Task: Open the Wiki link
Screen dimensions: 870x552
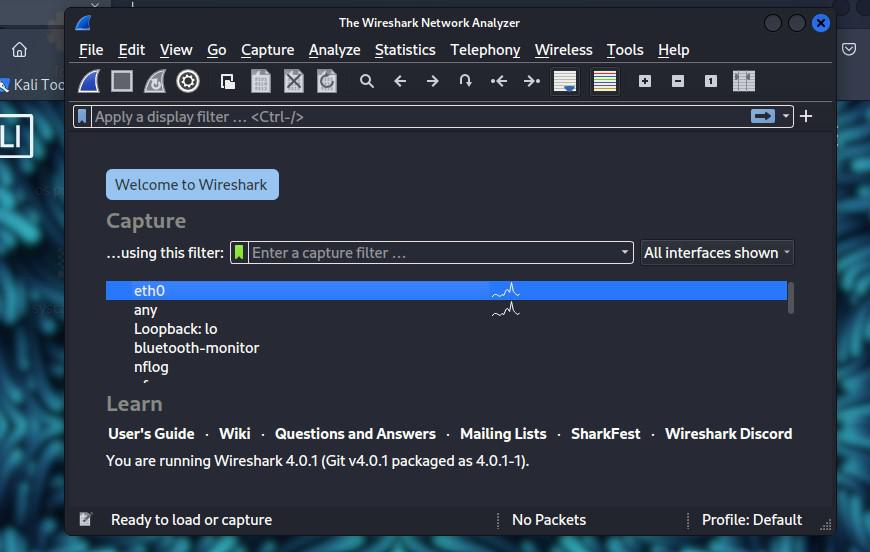Action: 235,433
